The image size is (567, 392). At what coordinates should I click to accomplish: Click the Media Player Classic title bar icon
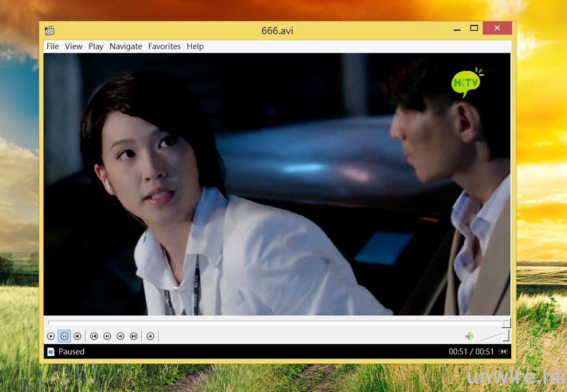pos(50,31)
